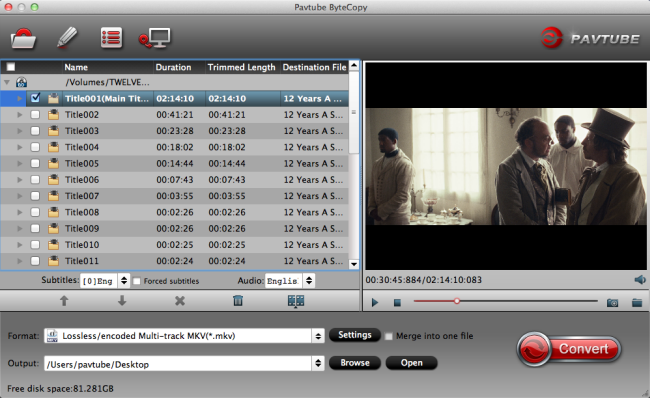
Task: Click the monitor search toolbar icon
Action: click(x=154, y=38)
